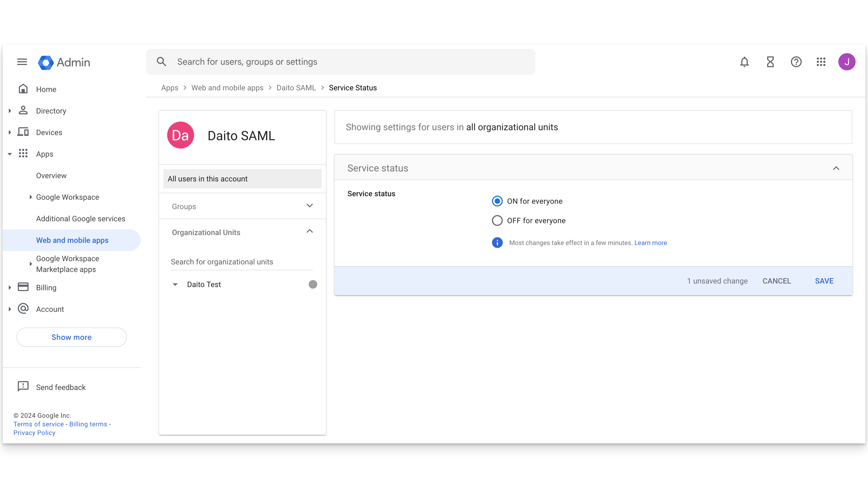The width and height of the screenshot is (868, 488).
Task: Expand the Devices section arrow
Action: [x=10, y=132]
